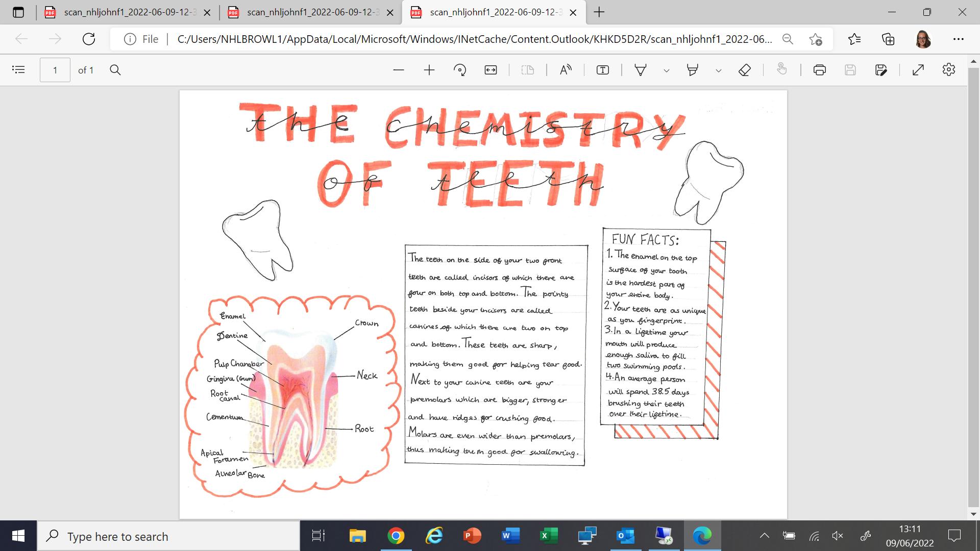The width and height of the screenshot is (980, 551).
Task: Switch to the second scan PDF tab
Action: 306,12
